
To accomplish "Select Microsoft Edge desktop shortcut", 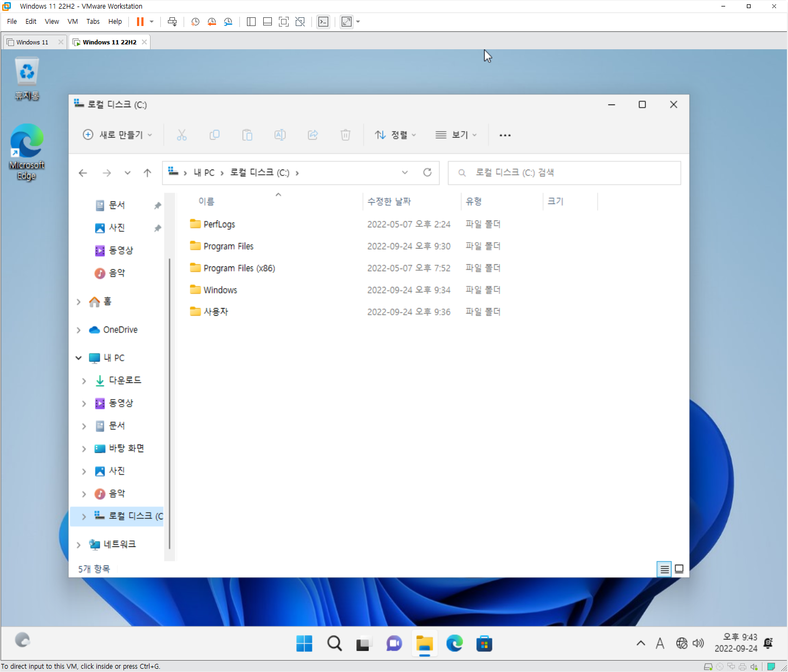I will [x=27, y=152].
